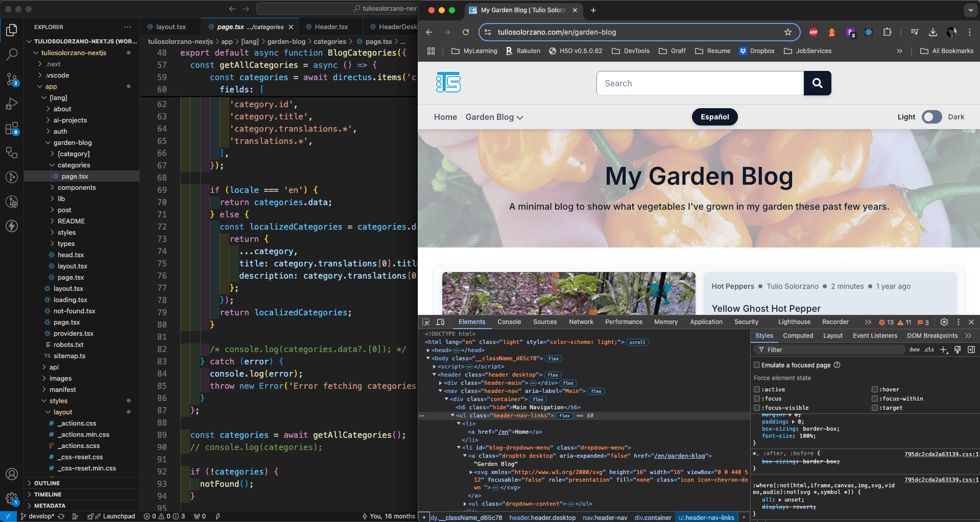Check Emulate a focused page
Screen dimensions: 980x522
tap(757, 365)
